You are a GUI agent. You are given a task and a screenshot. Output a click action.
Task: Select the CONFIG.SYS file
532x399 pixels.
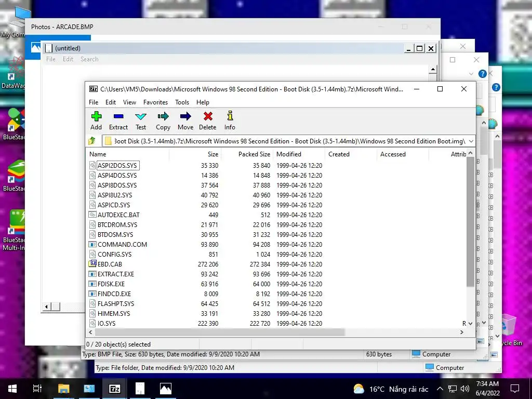(x=115, y=254)
